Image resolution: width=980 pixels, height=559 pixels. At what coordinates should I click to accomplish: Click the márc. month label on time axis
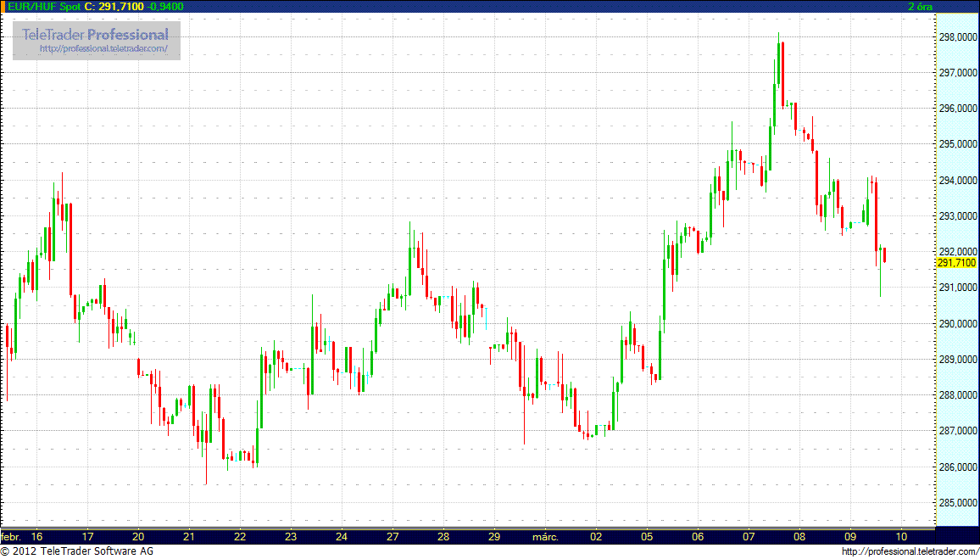544,537
